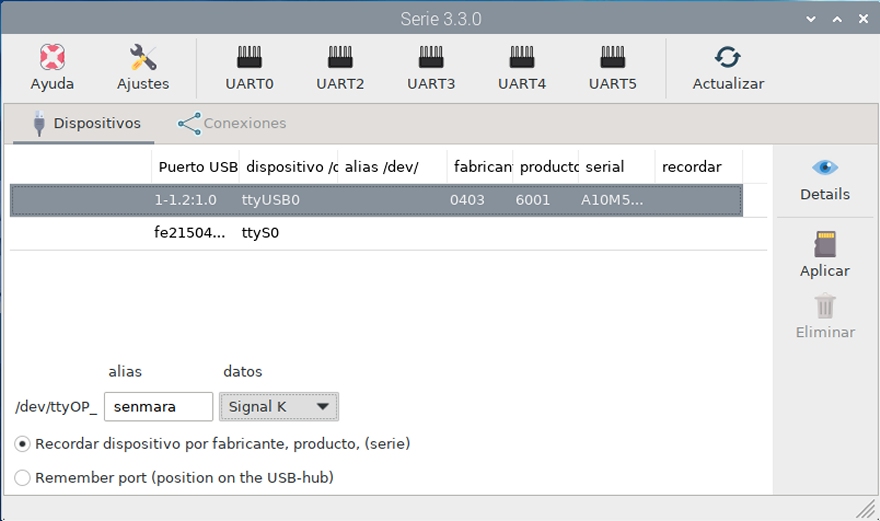Save changes with Aplicar icon
The height and width of the screenshot is (521, 880).
point(825,244)
